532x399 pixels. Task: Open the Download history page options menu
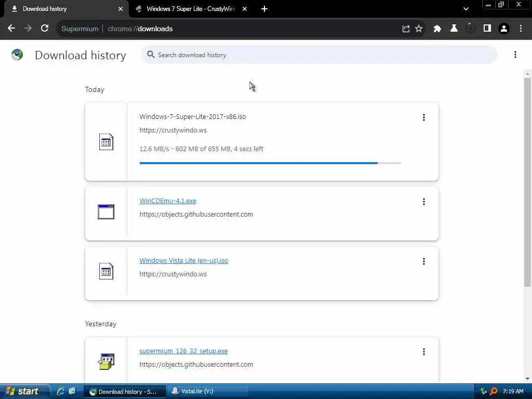[515, 55]
